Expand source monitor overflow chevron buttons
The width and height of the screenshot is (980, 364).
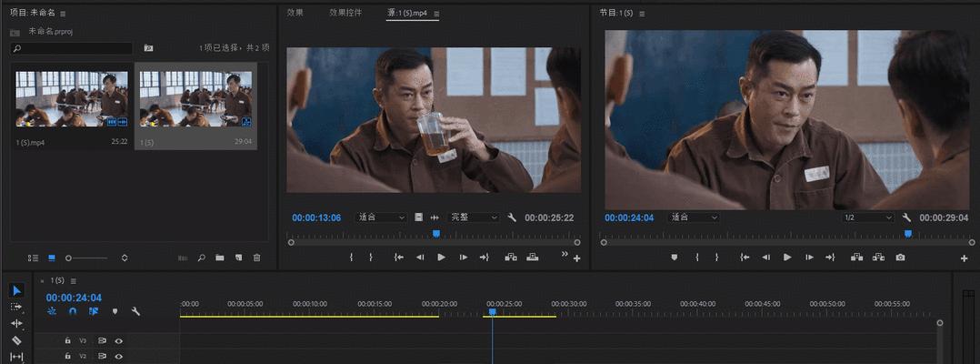point(565,253)
